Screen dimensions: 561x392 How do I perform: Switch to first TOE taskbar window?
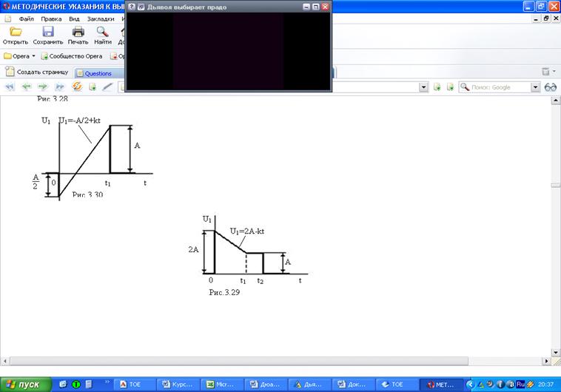click(135, 385)
